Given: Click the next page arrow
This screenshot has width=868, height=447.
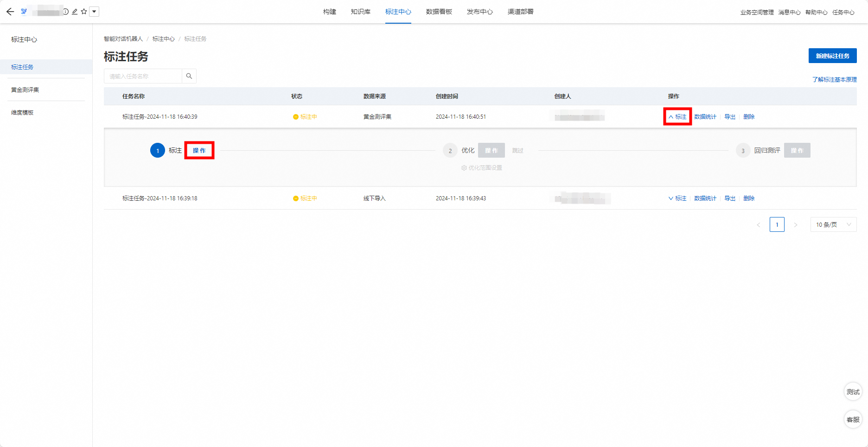Looking at the screenshot, I should 796,224.
